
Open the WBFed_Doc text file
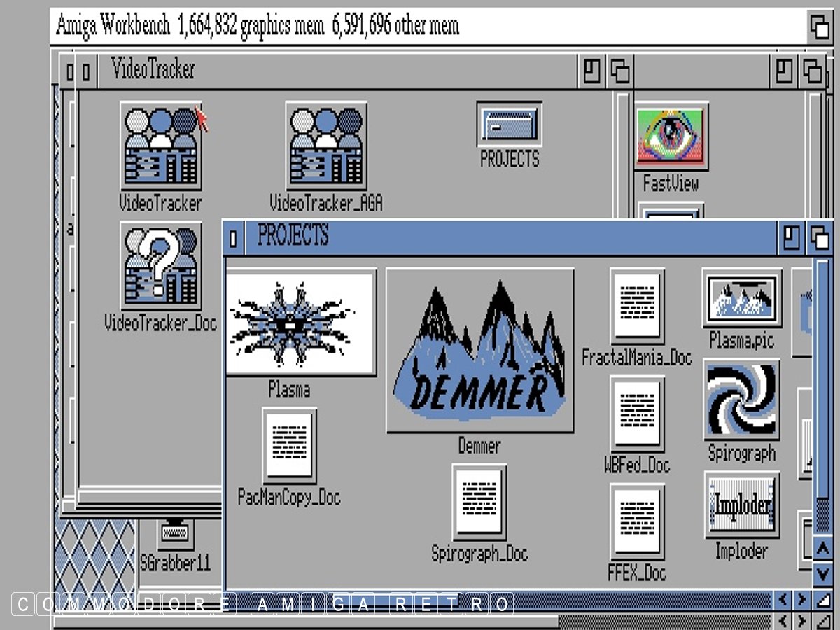(x=636, y=414)
